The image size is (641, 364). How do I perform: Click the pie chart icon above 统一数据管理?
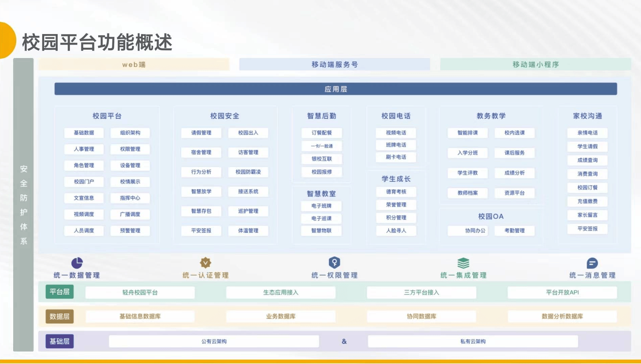[77, 263]
